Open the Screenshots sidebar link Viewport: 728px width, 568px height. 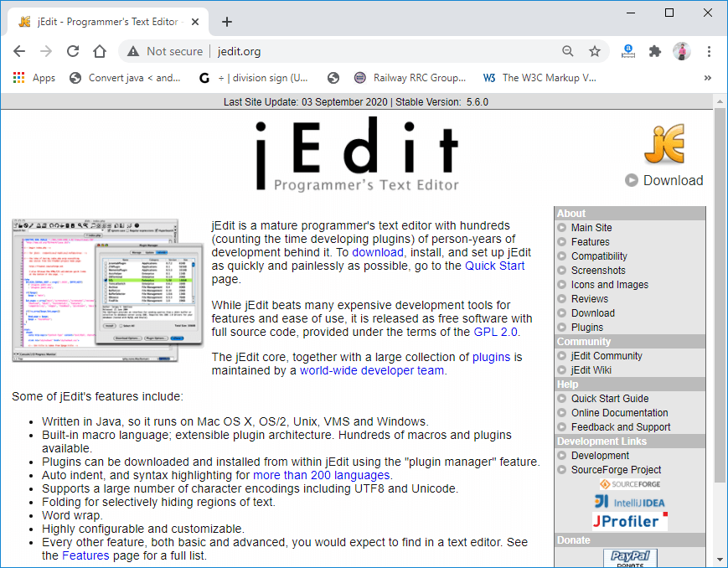pyautogui.click(x=598, y=271)
